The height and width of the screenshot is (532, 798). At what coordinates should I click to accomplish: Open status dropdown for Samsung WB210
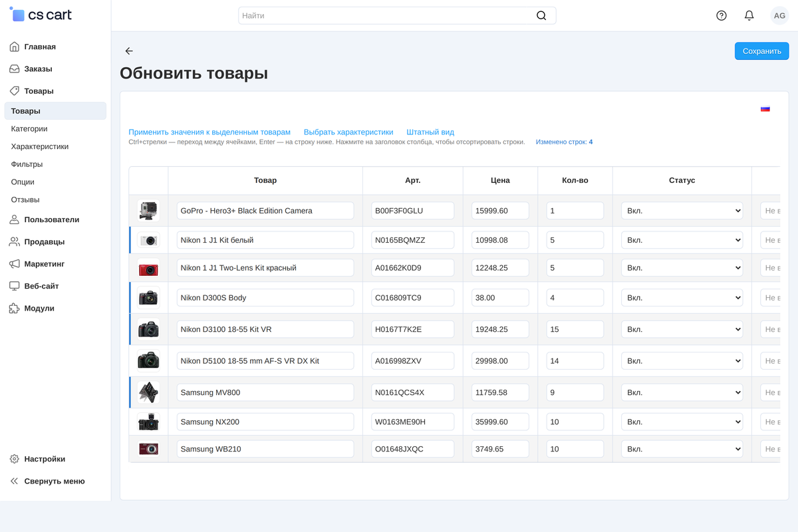682,449
